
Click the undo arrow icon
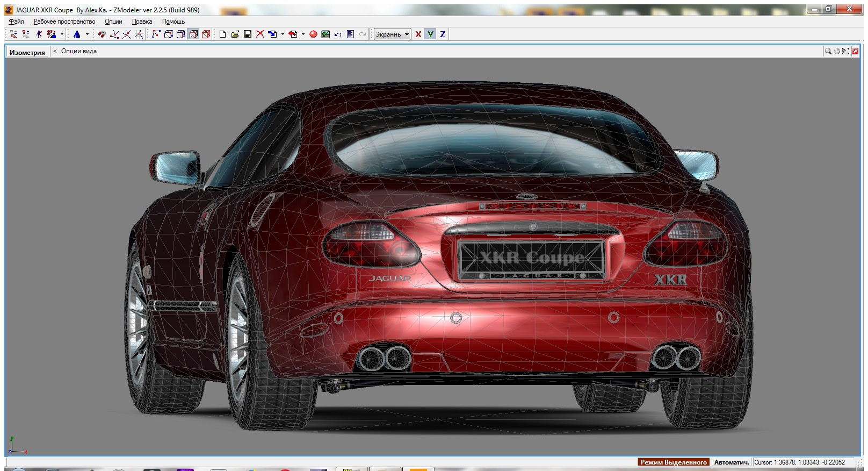(x=338, y=34)
